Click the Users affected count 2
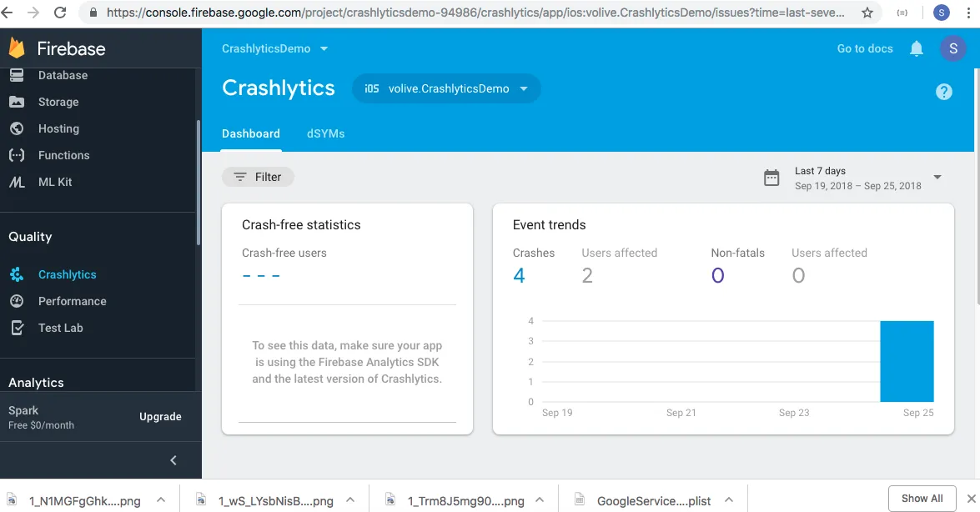 click(x=587, y=276)
